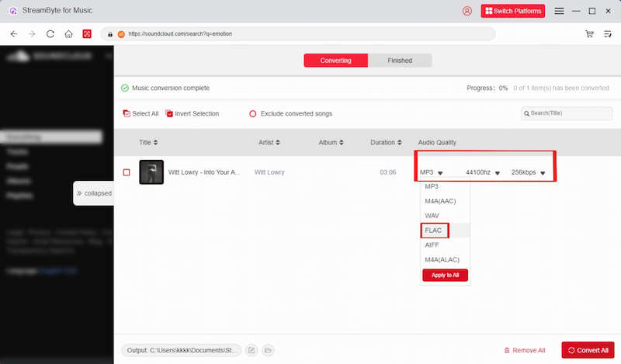The width and height of the screenshot is (621, 364).
Task: Tick the Witt Lowry track checkbox
Action: [127, 172]
